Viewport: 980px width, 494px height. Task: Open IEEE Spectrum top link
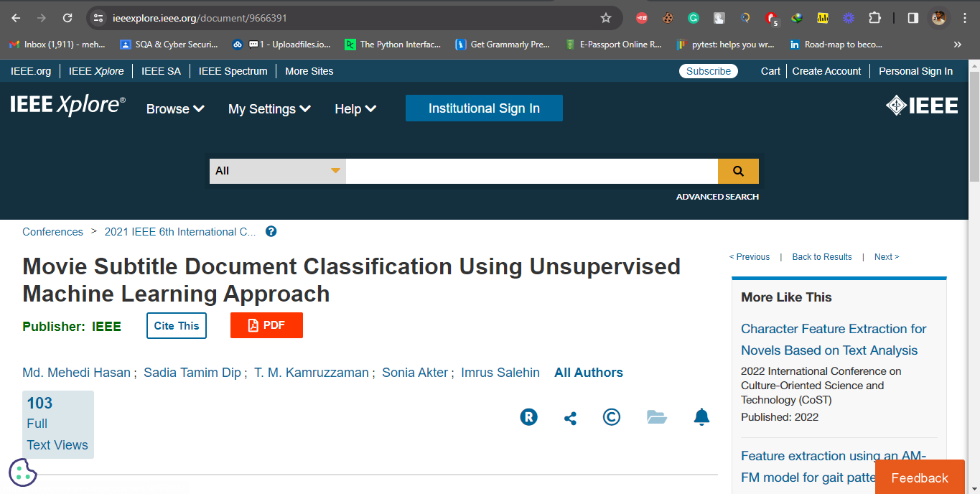[233, 71]
